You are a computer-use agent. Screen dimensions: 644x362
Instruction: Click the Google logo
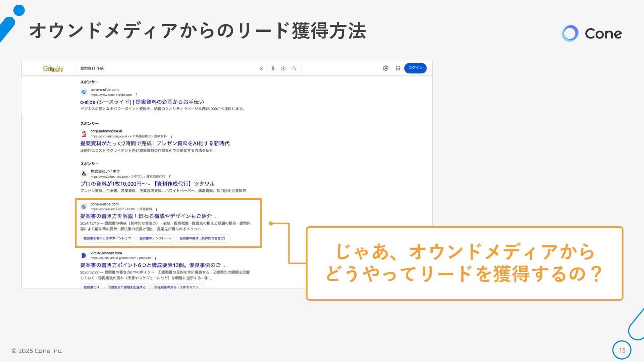[x=53, y=69]
